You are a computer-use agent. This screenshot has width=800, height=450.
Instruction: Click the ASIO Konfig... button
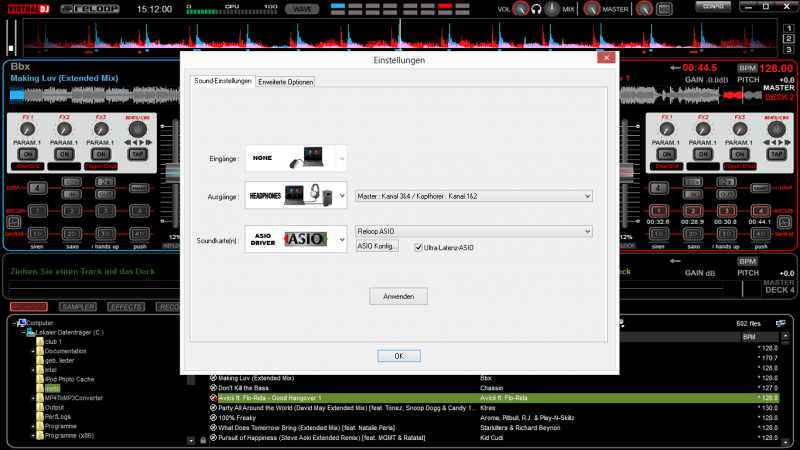click(377, 246)
